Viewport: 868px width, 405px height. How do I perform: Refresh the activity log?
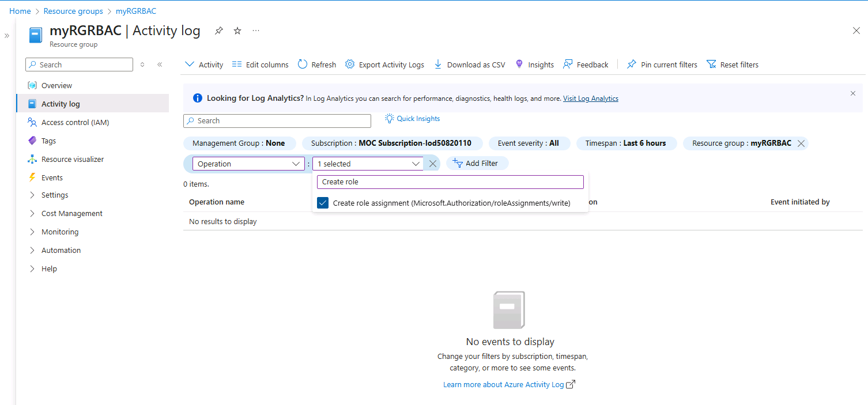click(316, 64)
